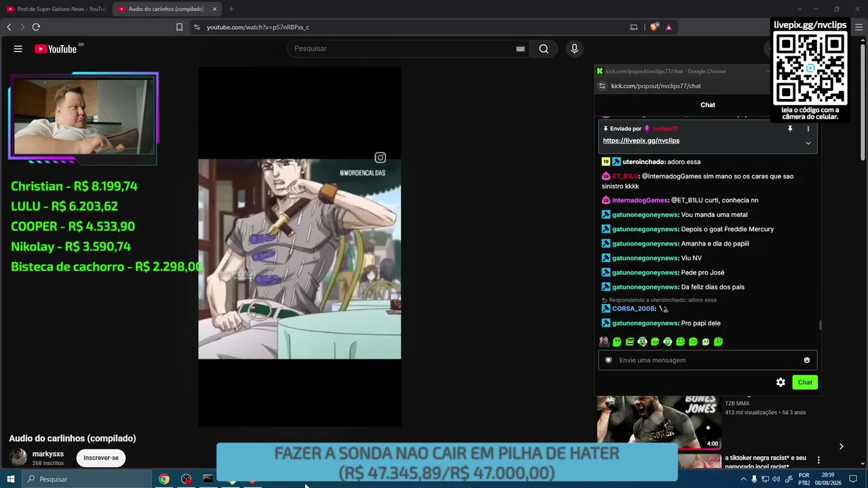The height and width of the screenshot is (488, 868).
Task: Open nvclips77 name in pinned message
Action: point(665,129)
